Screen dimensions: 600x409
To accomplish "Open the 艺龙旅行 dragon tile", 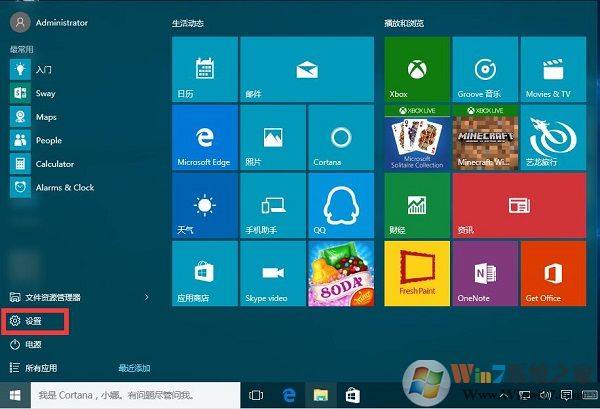I will pos(553,137).
